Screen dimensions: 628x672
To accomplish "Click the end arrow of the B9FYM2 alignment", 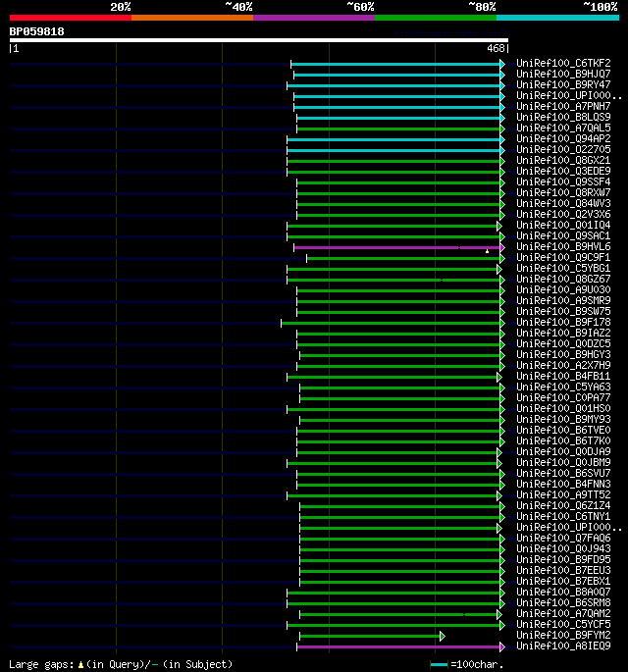I will (443, 637).
